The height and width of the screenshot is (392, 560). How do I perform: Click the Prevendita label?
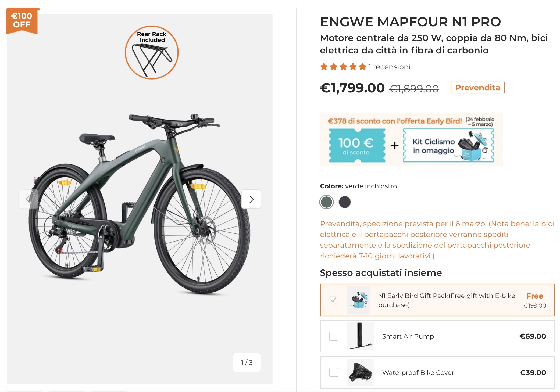pyautogui.click(x=478, y=87)
